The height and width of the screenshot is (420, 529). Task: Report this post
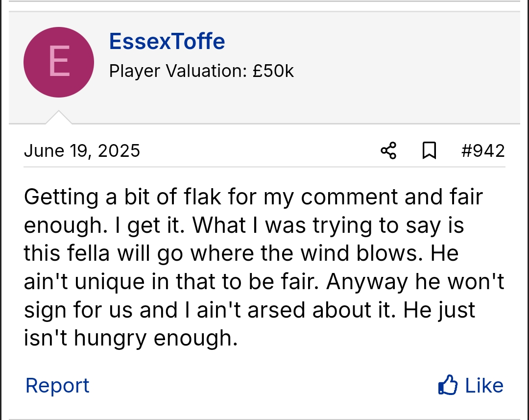point(57,386)
